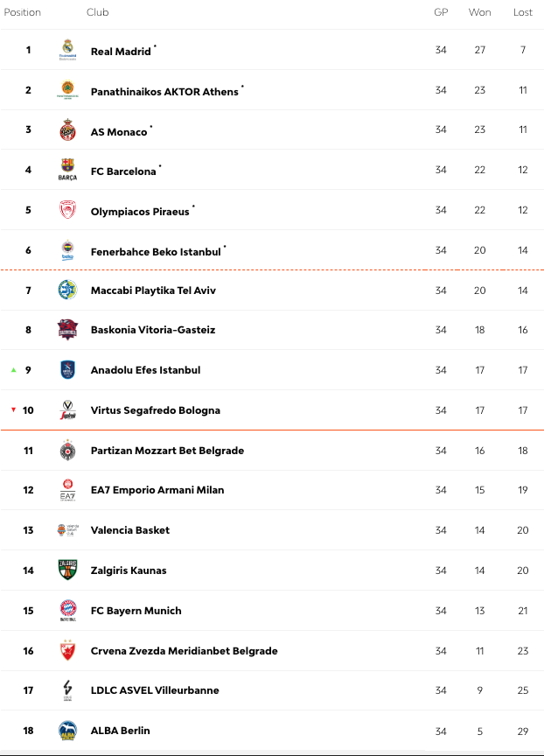The image size is (544, 756).
Task: Click the Olympiacos Piraeus club logo
Action: point(69,210)
